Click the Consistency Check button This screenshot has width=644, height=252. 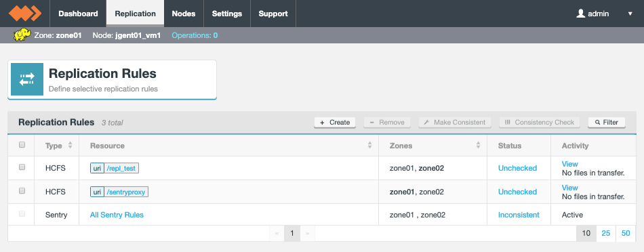pos(540,123)
